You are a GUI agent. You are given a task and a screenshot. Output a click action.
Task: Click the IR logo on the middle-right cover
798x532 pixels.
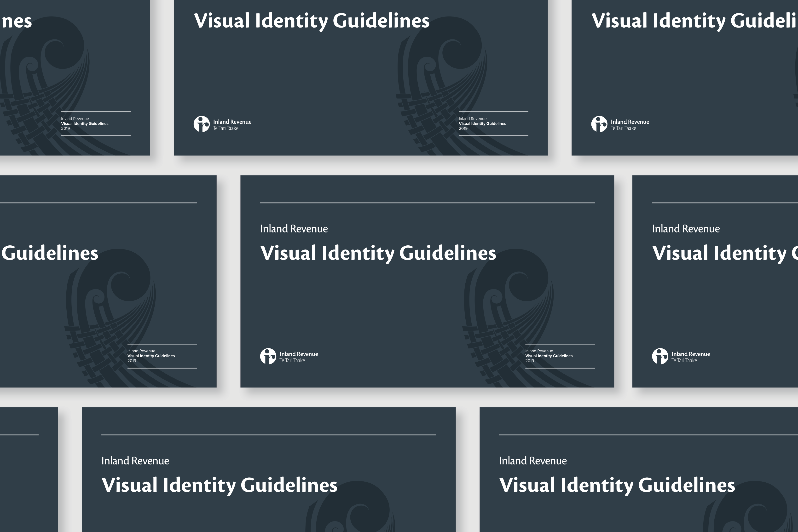coord(660,356)
